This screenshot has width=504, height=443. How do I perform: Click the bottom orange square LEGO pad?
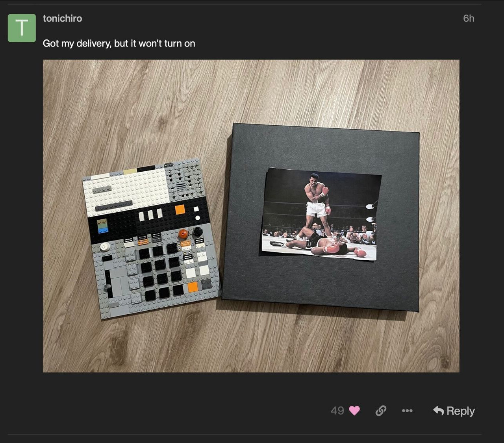click(193, 287)
